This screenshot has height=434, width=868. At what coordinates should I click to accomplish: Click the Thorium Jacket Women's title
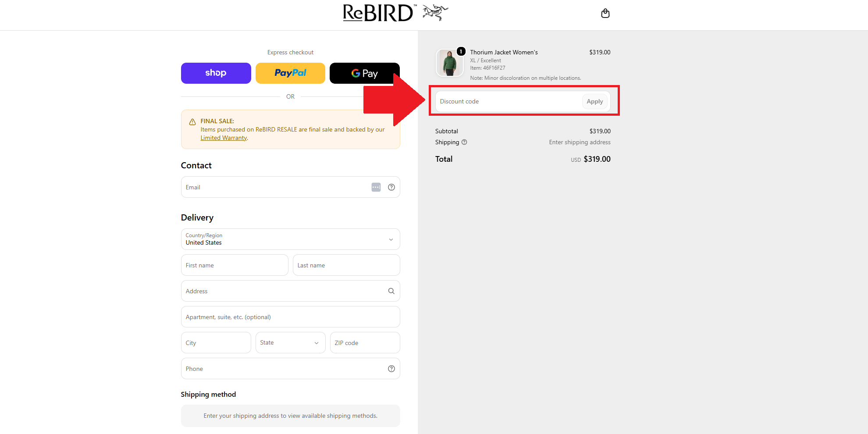point(504,52)
